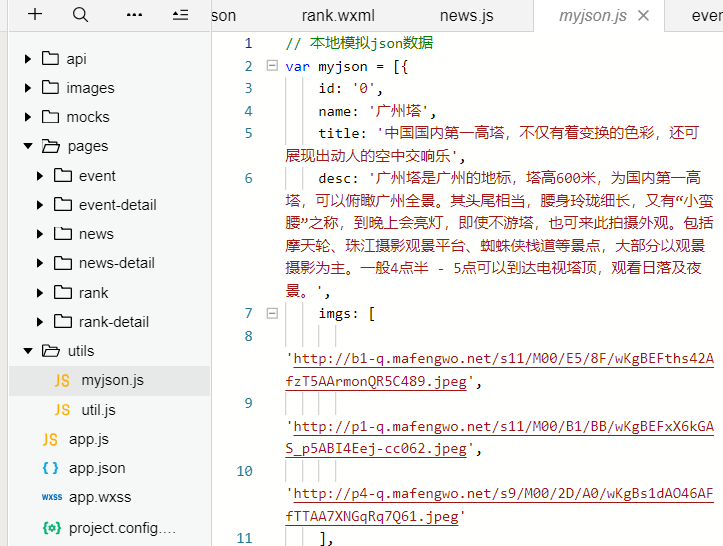
Task: Switch to the rank.wxml tab
Action: coord(338,16)
